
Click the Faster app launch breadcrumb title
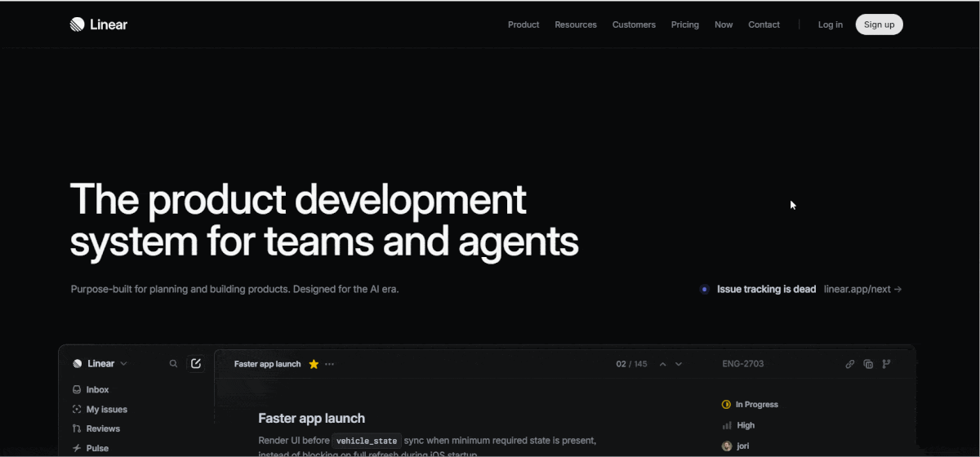pyautogui.click(x=267, y=364)
